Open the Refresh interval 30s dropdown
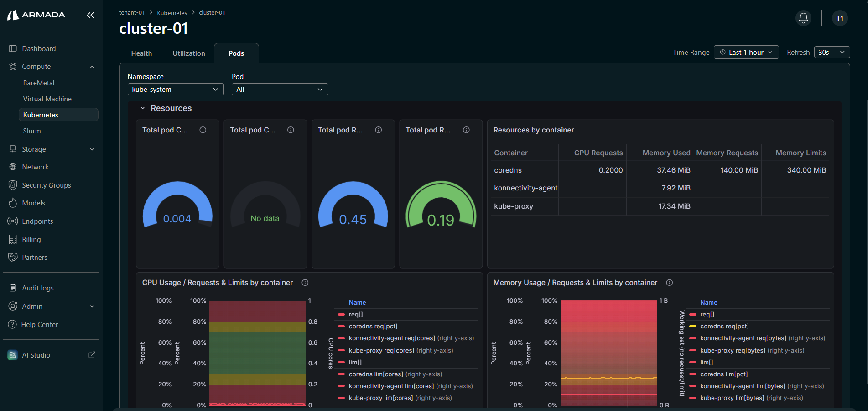Viewport: 868px width, 411px height. [832, 53]
